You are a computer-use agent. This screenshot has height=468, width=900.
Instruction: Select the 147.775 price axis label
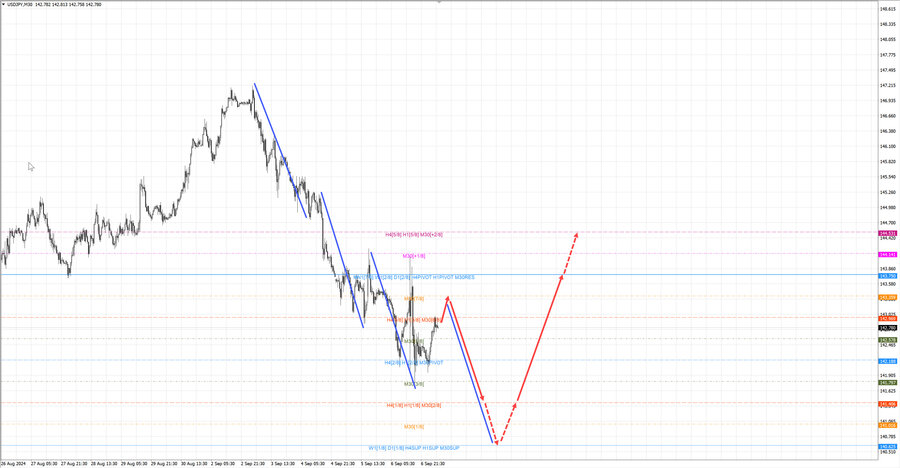888,55
